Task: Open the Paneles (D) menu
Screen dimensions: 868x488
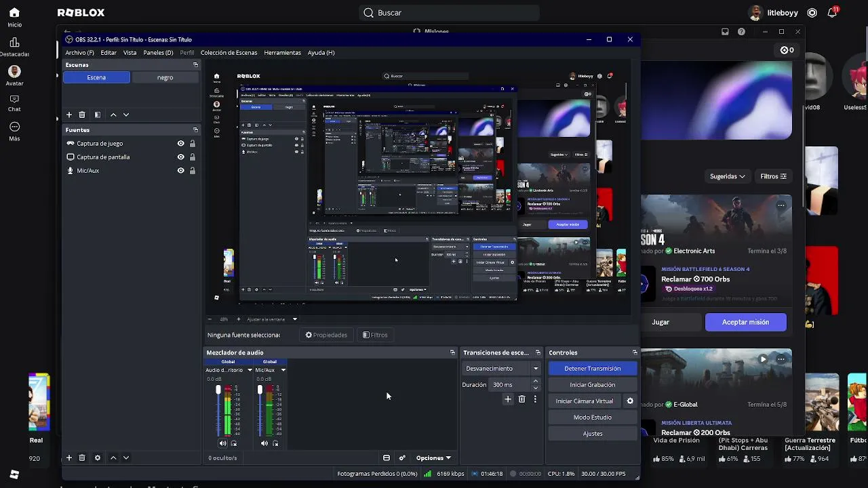Action: [158, 53]
